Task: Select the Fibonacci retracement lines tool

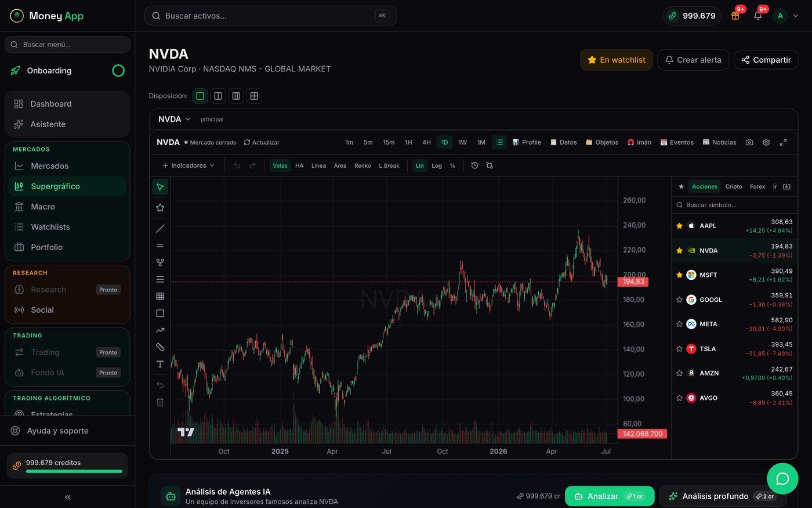Action: point(160,279)
